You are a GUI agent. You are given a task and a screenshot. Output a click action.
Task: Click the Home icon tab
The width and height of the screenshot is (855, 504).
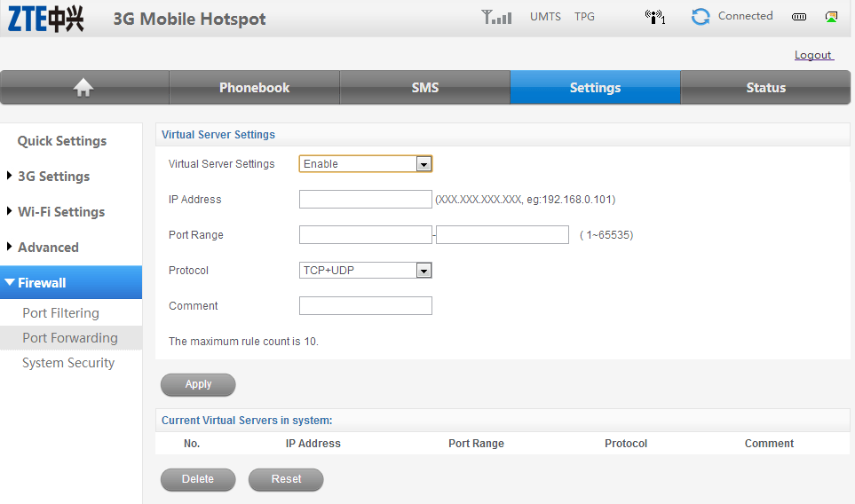point(83,87)
